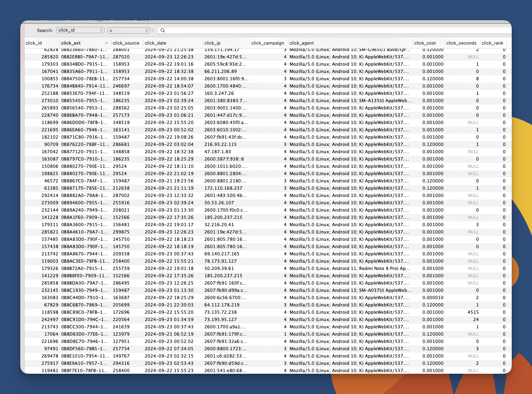Click the SM-A037U user agent cell
The width and height of the screenshot is (532, 394).
(350, 290)
